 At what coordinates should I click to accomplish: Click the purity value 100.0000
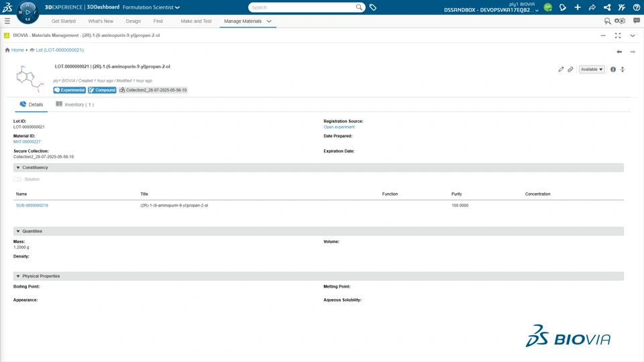460,205
